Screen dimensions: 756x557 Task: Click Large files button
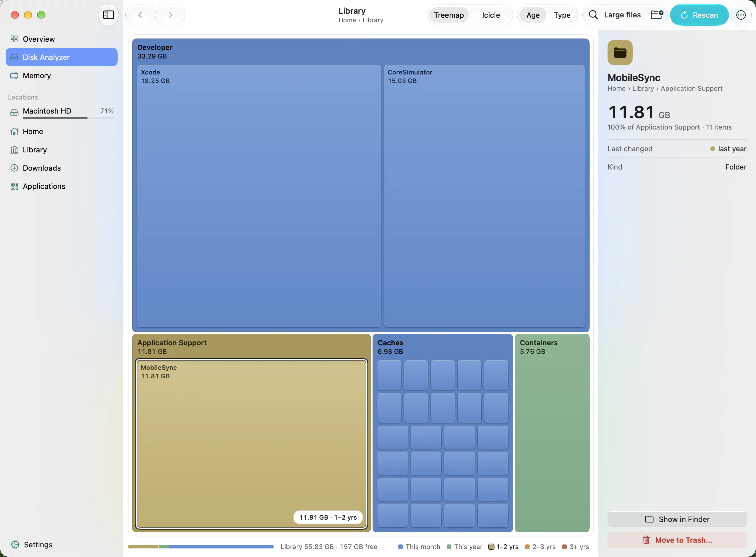tap(622, 15)
